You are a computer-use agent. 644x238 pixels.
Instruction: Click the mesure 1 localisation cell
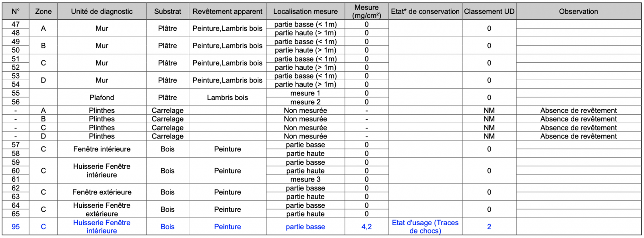click(305, 93)
